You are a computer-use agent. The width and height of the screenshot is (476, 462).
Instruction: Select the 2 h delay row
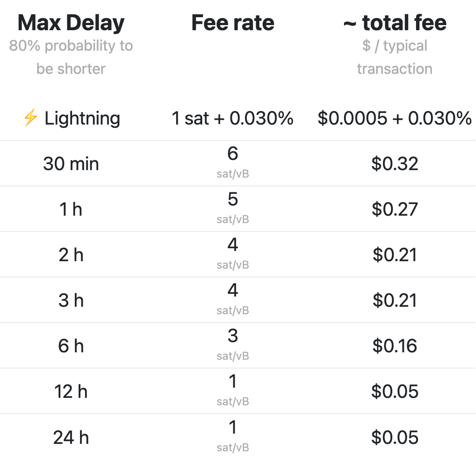coord(71,255)
